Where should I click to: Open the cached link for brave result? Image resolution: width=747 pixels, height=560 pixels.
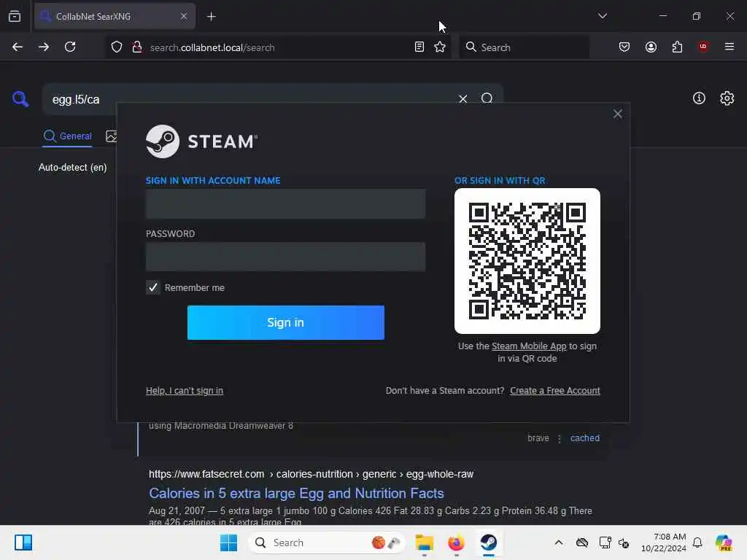(x=585, y=438)
